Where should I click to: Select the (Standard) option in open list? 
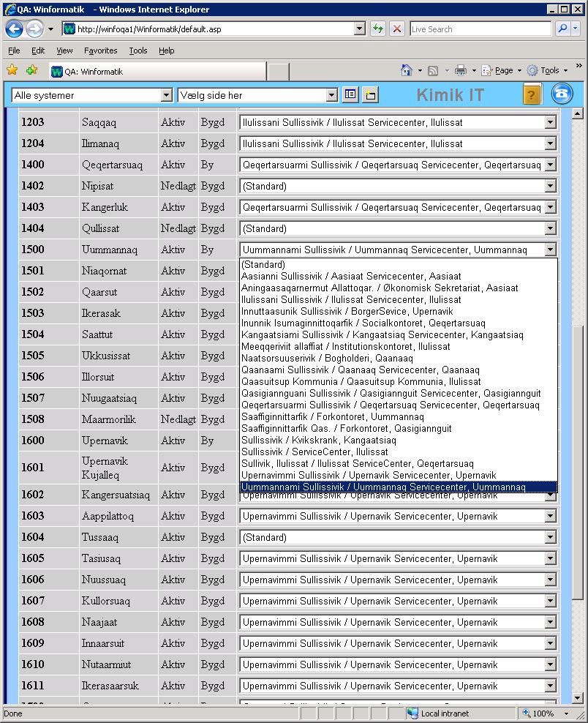coord(399,264)
